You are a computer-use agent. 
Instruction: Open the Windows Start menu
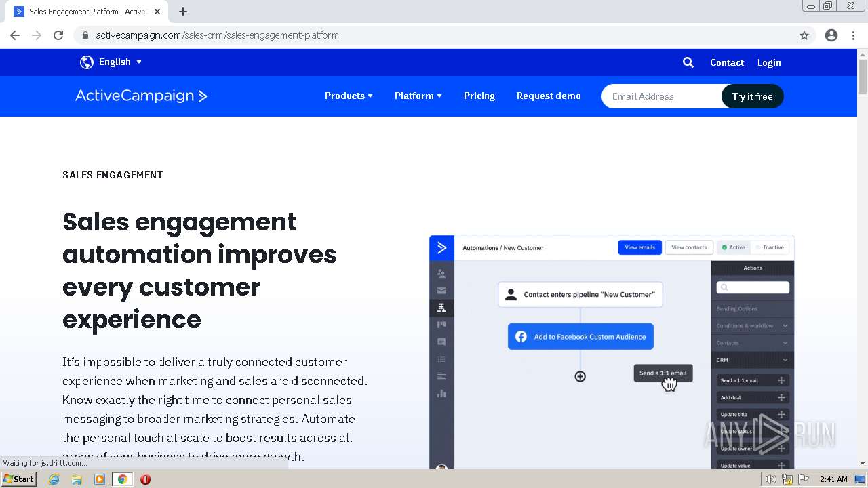pyautogui.click(x=18, y=479)
